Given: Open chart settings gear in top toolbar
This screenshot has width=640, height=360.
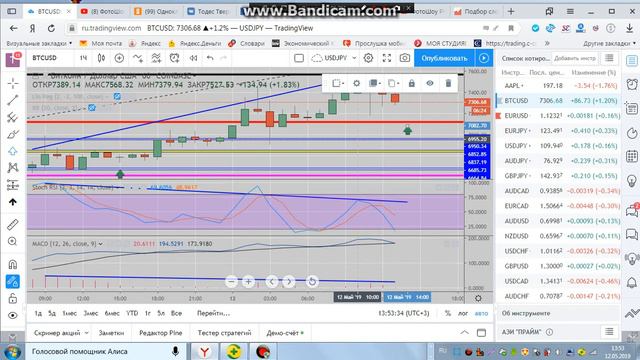Looking at the screenshot, I should tap(368, 58).
